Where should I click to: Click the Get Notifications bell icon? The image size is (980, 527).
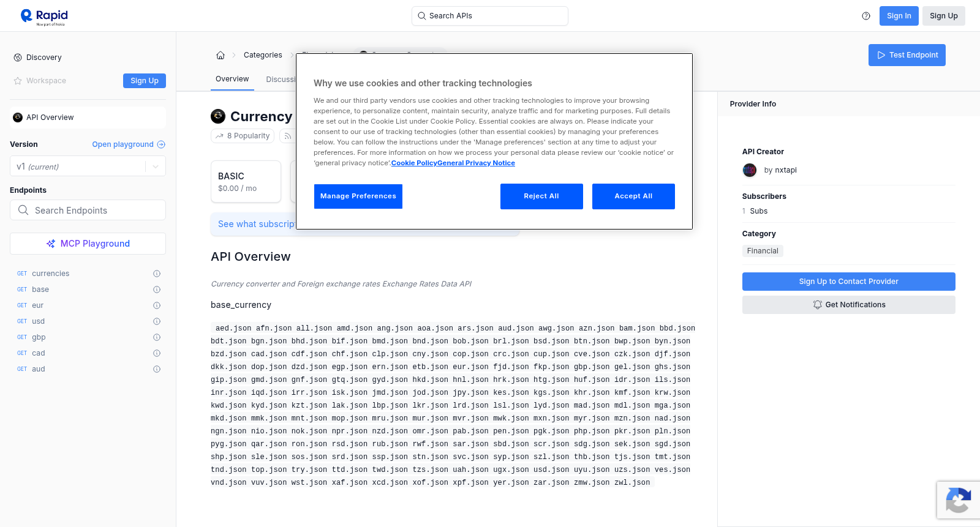[817, 305]
